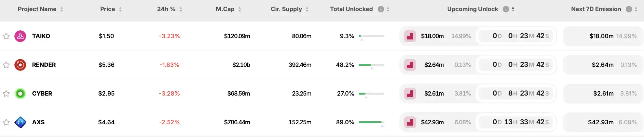Toggle the favorite star for TAIKO

[6, 36]
